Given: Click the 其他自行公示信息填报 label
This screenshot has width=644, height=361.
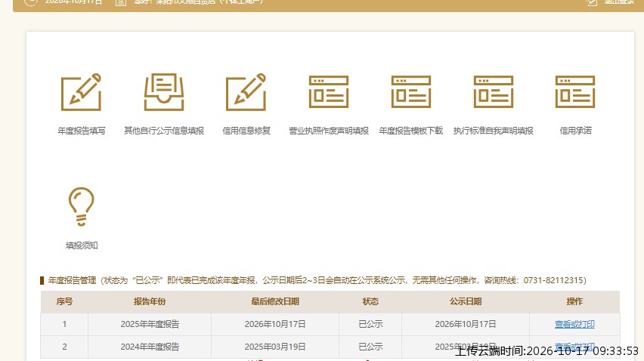Looking at the screenshot, I should click(x=164, y=131).
